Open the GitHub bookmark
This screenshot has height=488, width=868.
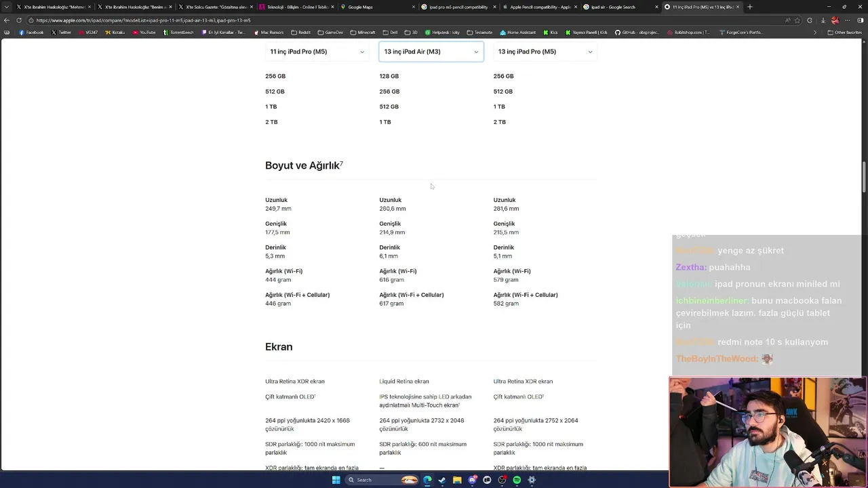638,32
